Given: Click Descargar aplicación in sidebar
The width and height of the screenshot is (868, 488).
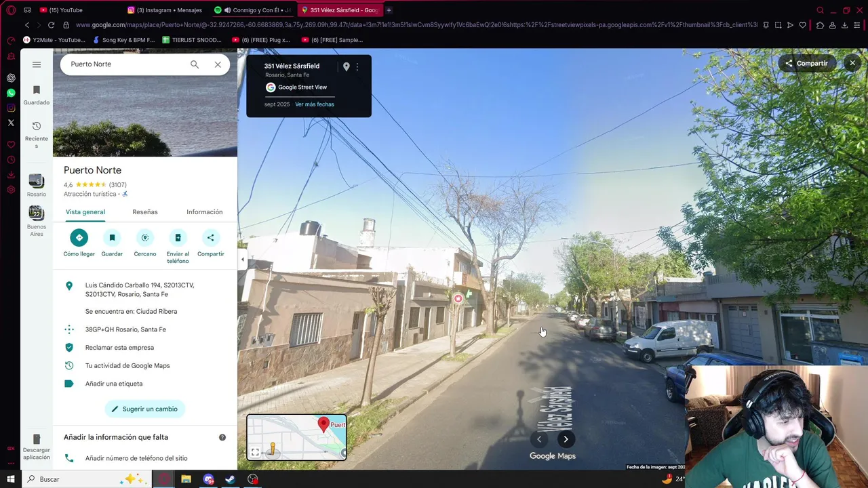Looking at the screenshot, I should click(x=37, y=447).
